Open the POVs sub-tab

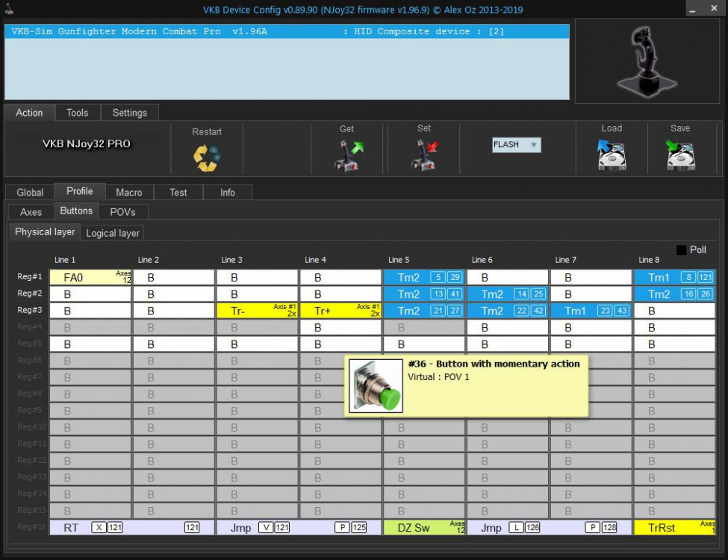[x=123, y=212]
